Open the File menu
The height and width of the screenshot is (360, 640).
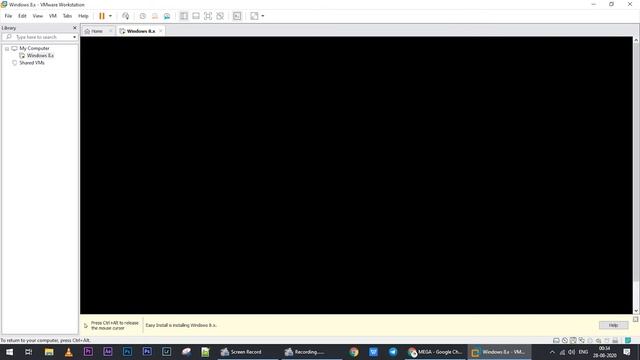(8, 16)
